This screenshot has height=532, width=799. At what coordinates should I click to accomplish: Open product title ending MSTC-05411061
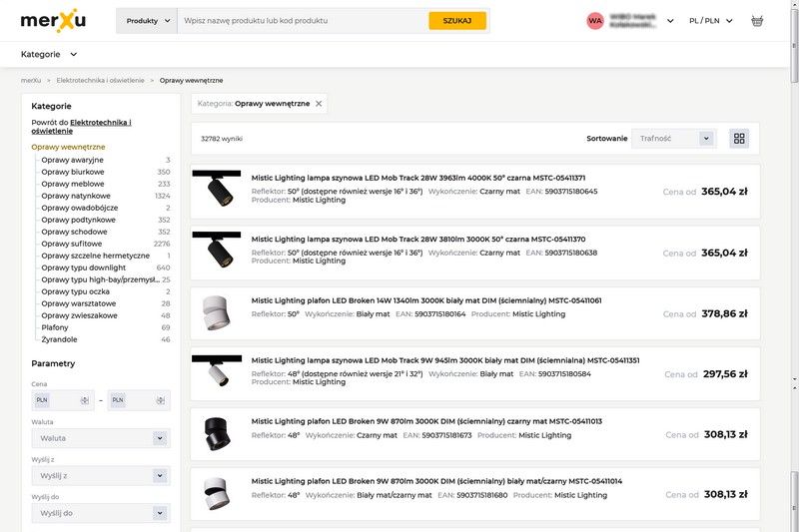coord(426,300)
